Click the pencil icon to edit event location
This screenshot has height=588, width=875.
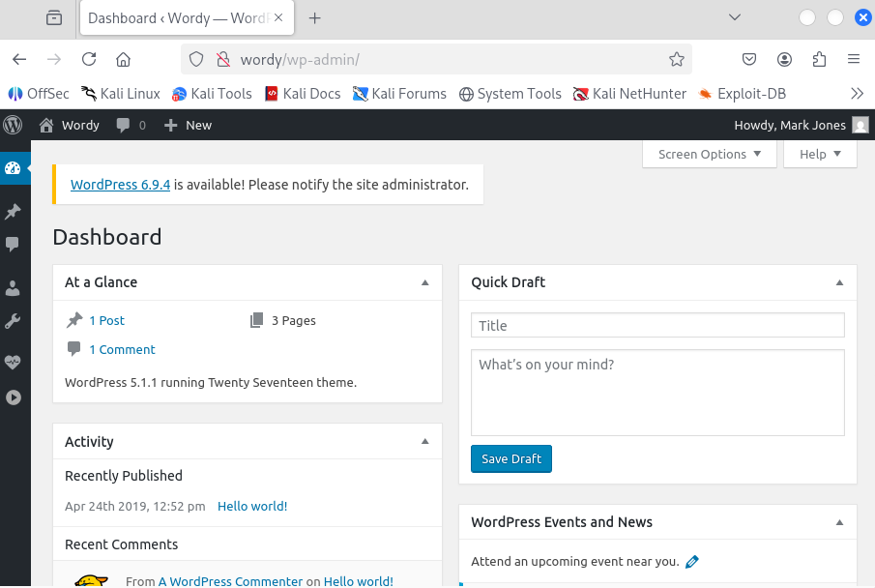point(691,561)
